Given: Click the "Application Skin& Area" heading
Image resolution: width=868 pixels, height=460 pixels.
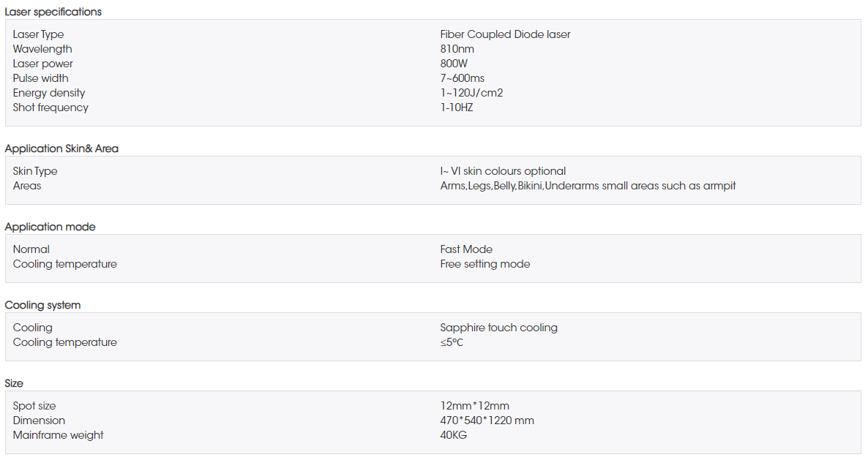Looking at the screenshot, I should (61, 148).
